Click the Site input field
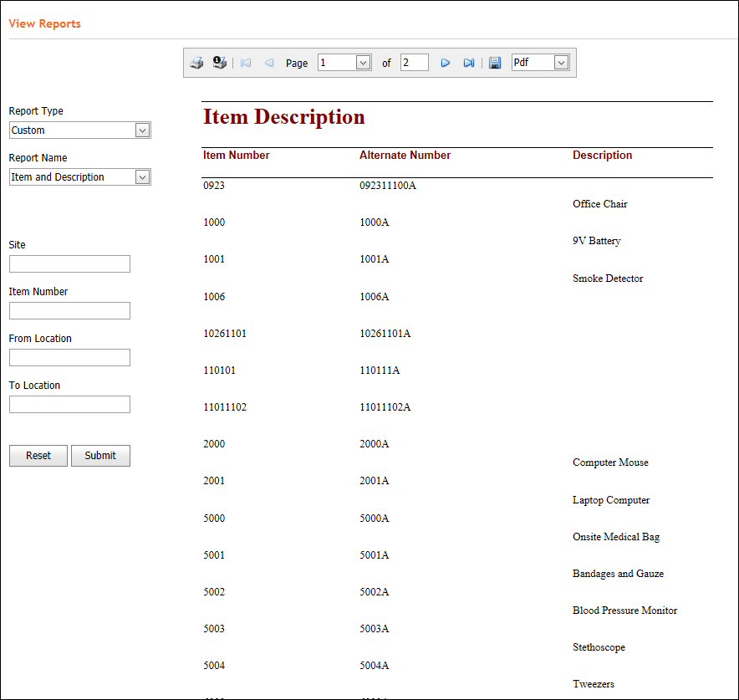 69,264
